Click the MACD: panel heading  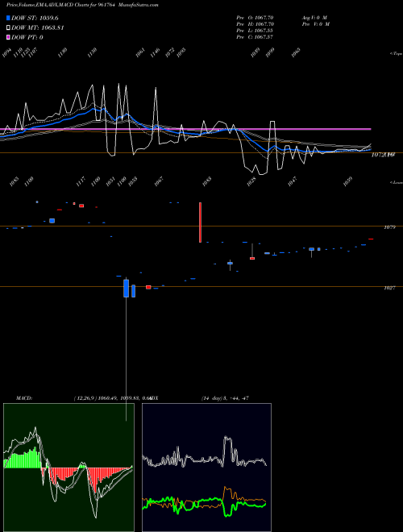(23, 398)
